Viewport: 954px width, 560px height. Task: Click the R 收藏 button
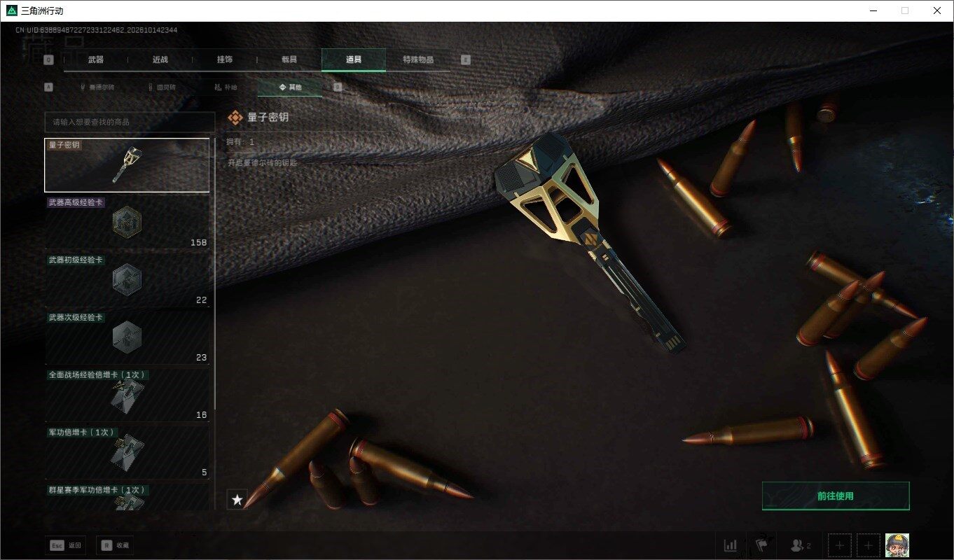tap(115, 545)
